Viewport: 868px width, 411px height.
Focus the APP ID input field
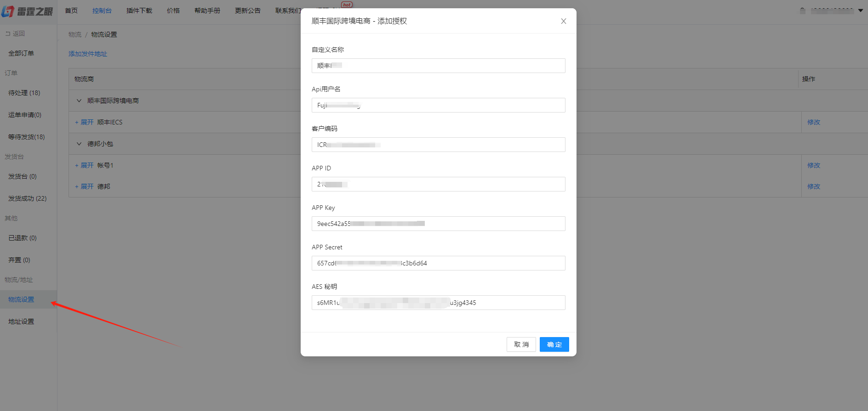(439, 184)
